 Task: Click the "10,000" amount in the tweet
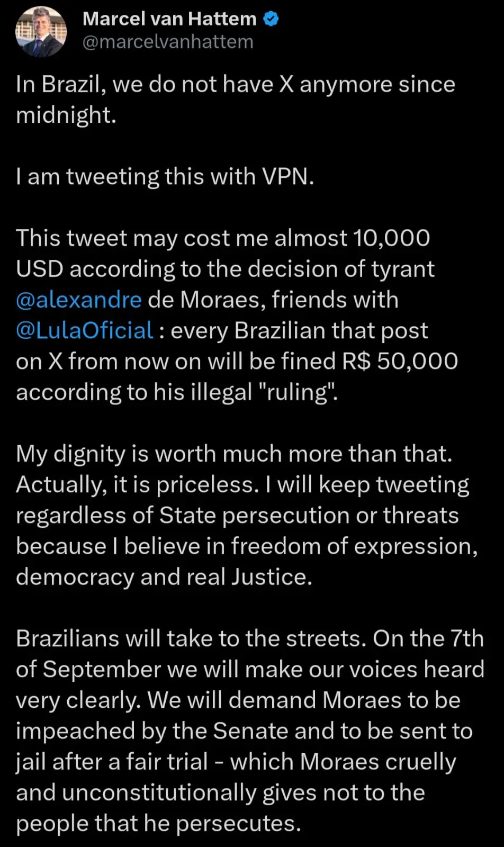coord(391,238)
